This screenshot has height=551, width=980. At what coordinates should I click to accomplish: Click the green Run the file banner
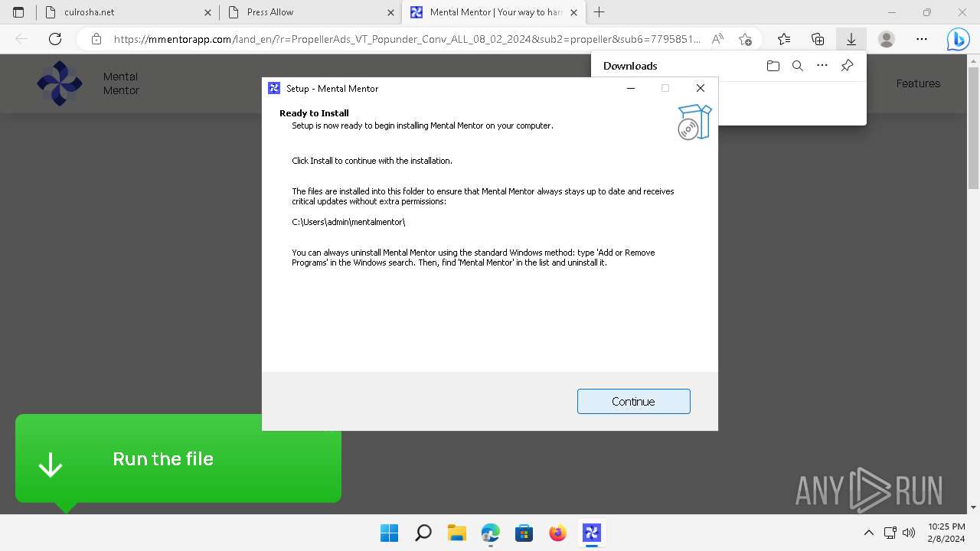pyautogui.click(x=178, y=459)
